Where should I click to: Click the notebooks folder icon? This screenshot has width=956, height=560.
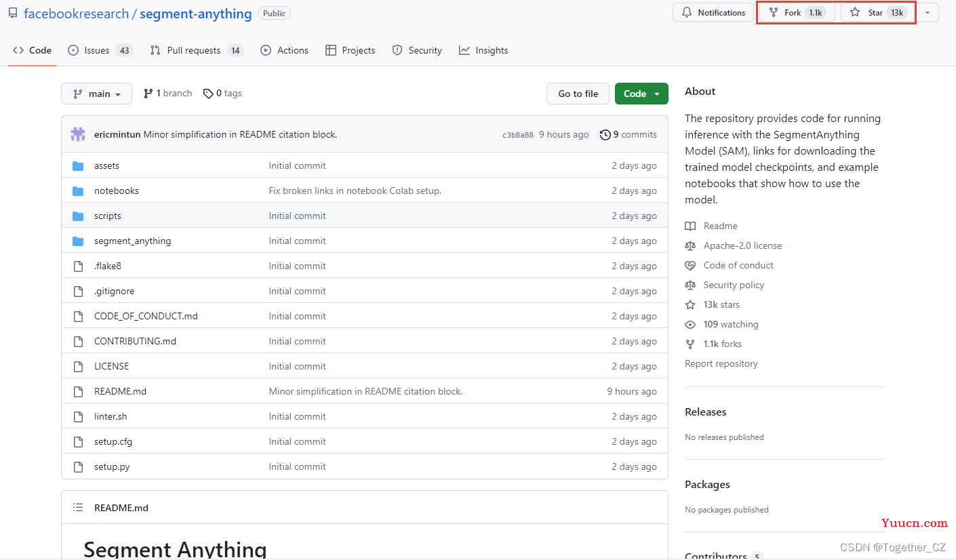pyautogui.click(x=78, y=191)
